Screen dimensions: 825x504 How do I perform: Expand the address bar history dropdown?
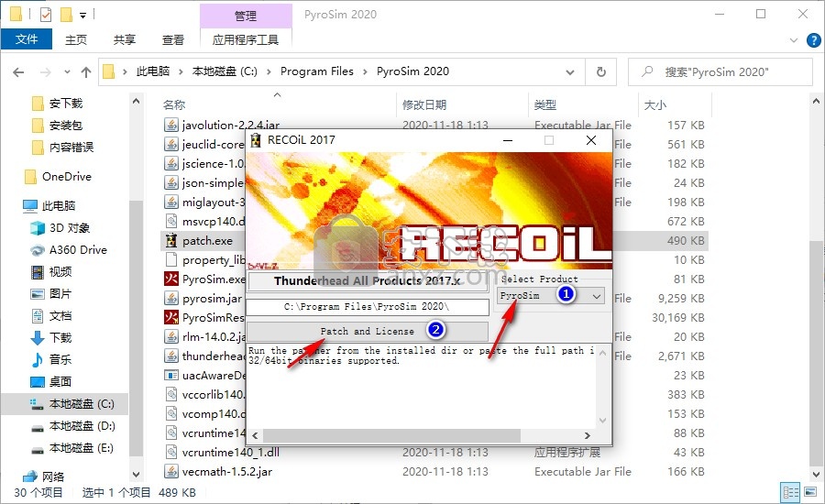coord(570,72)
